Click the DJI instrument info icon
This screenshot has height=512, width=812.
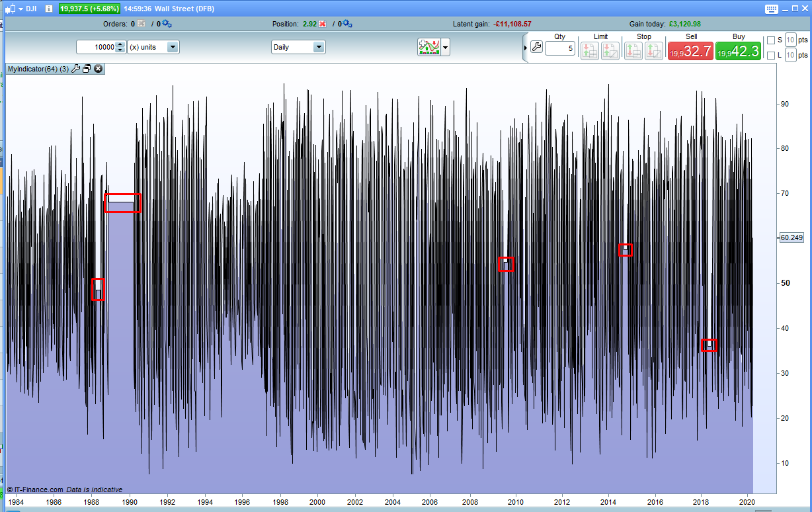[49, 9]
